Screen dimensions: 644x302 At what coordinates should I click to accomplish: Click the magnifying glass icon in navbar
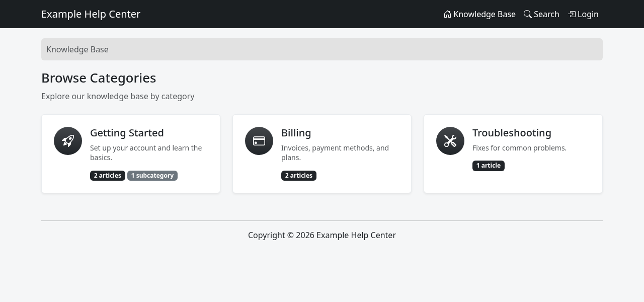[528, 14]
